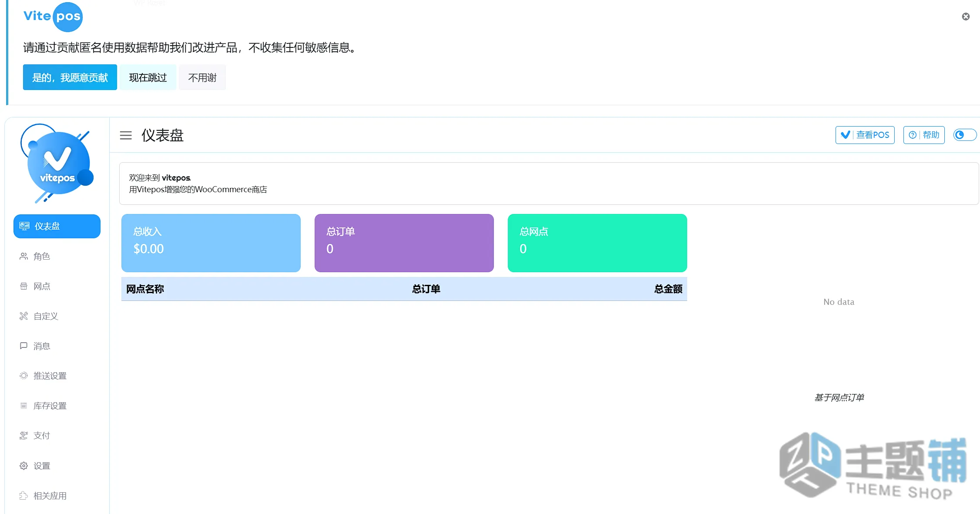Viewport: 980px width, 514px height.
Task: Click 总金额 column header
Action: [x=668, y=289]
